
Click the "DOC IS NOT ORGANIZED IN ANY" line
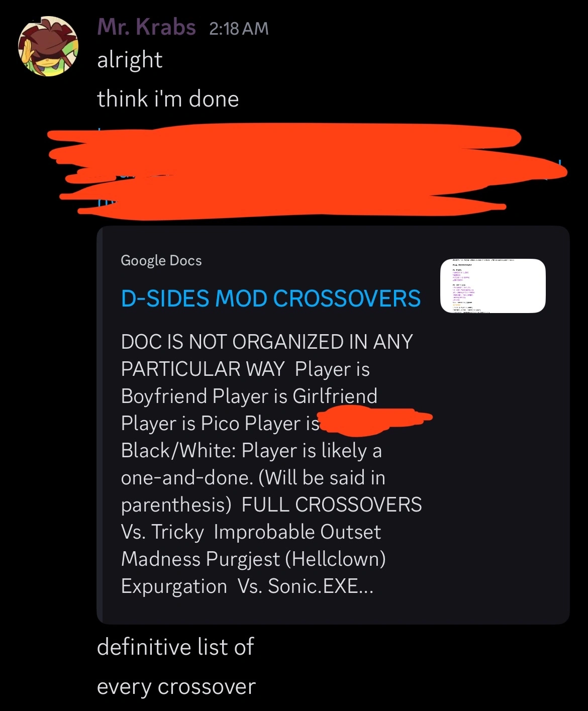(x=267, y=342)
